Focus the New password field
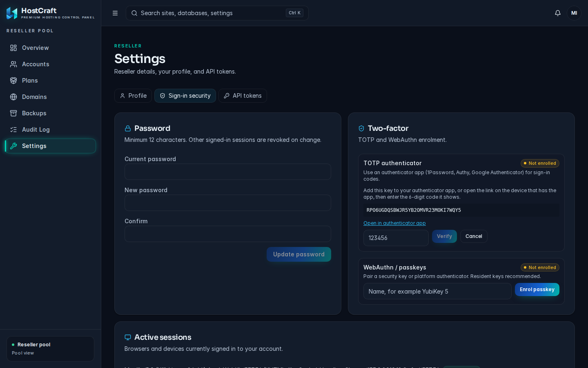 (x=228, y=203)
